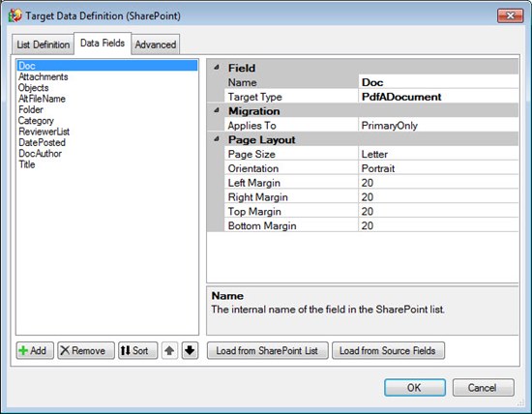Collapse the Field property group

[217, 68]
